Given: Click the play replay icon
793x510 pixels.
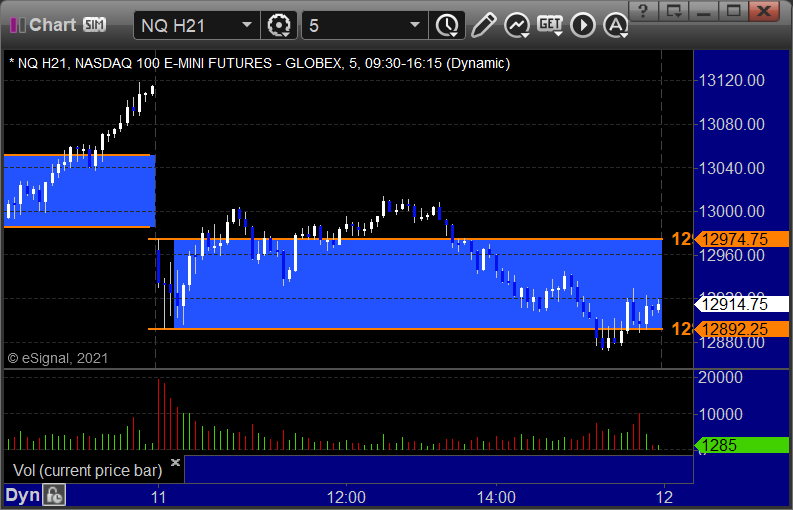Looking at the screenshot, I should tap(583, 25).
